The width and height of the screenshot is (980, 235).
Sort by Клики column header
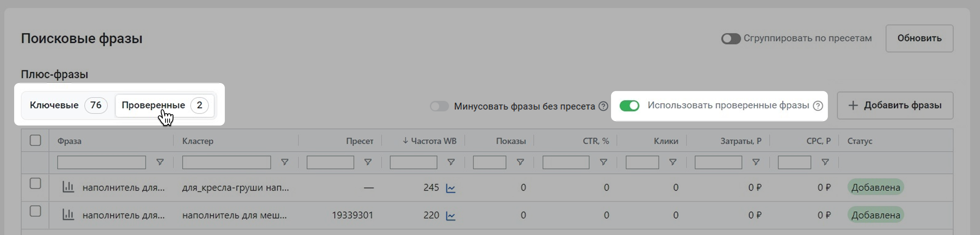(x=666, y=141)
